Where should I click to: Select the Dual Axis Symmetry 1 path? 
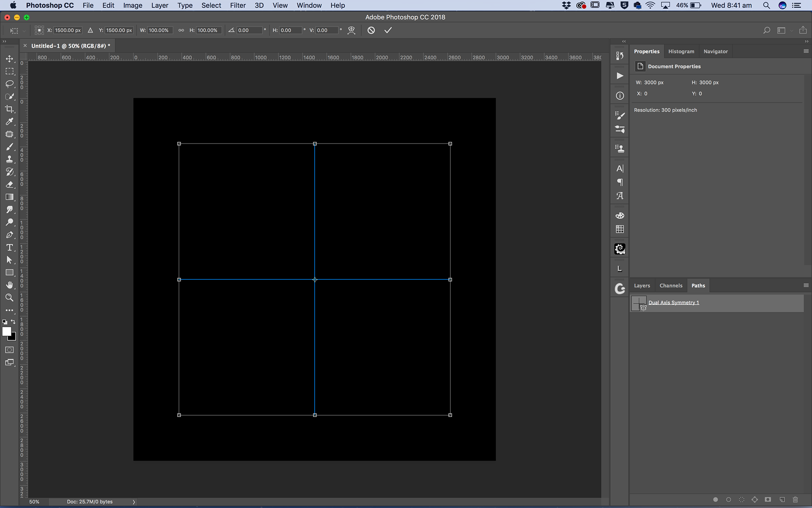673,303
